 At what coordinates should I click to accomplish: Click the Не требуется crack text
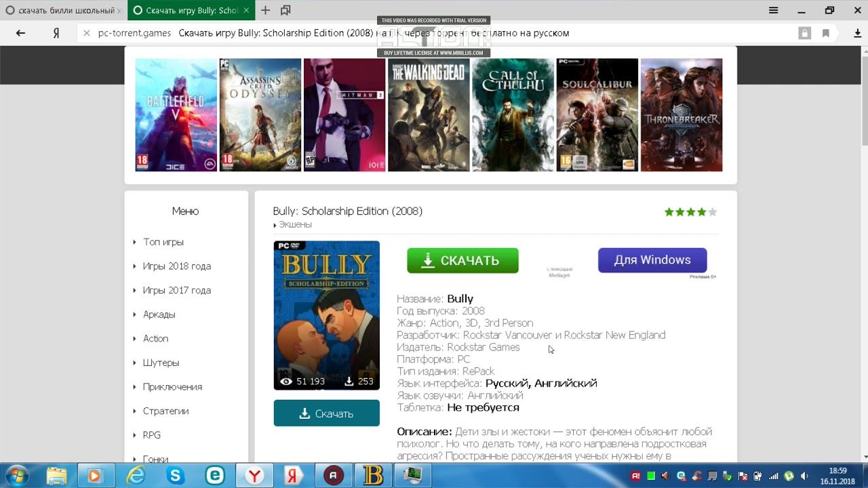tap(483, 408)
